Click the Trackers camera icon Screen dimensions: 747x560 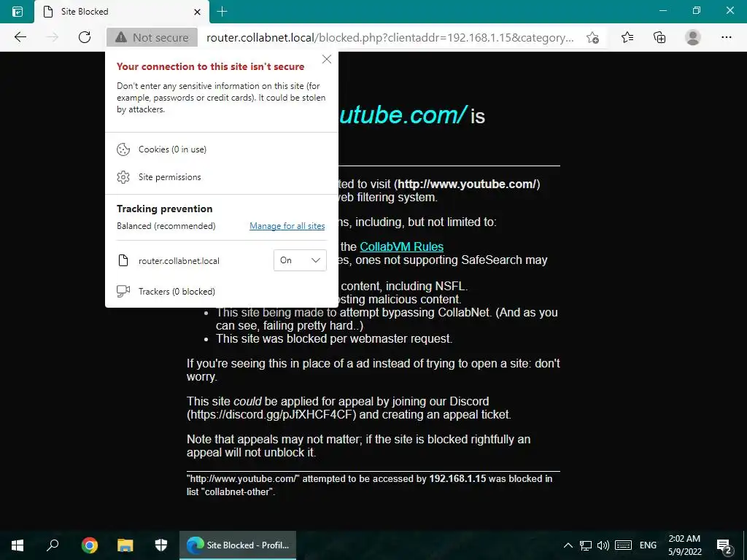pos(123,291)
